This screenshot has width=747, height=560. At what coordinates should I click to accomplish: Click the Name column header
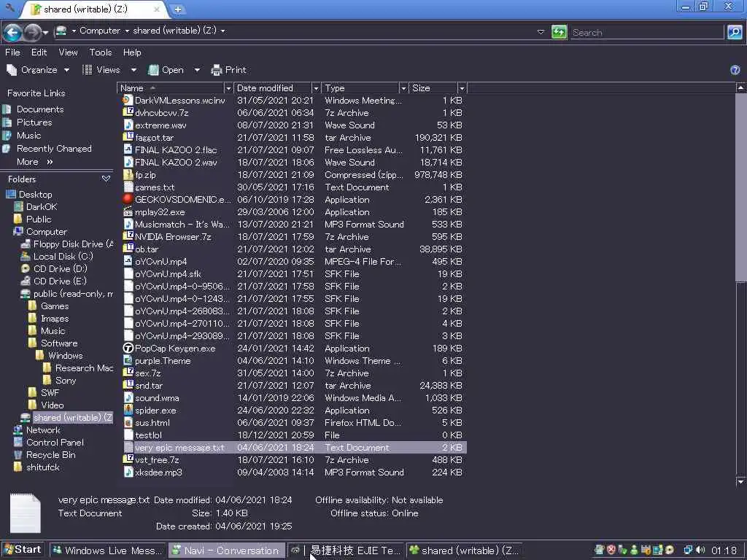click(x=170, y=88)
